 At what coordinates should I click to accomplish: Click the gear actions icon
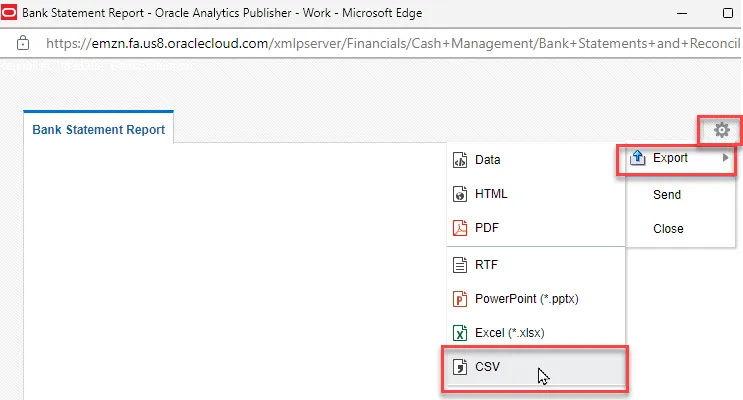[x=722, y=130]
